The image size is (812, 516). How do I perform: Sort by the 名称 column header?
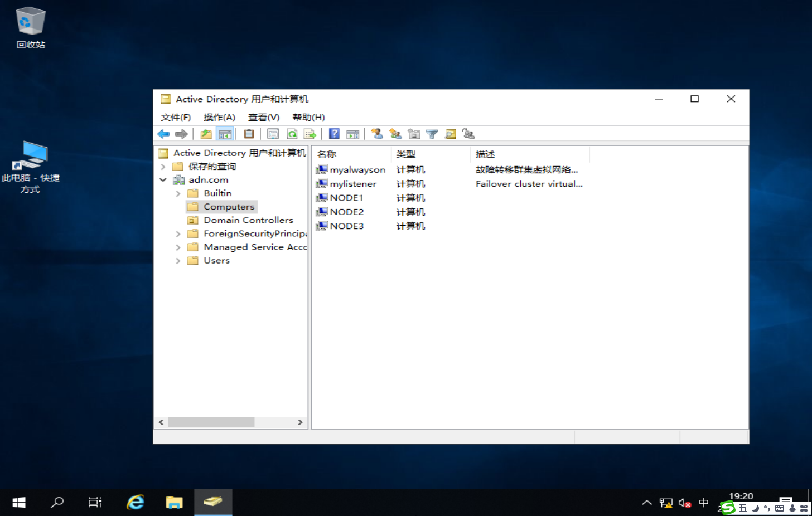tap(352, 154)
